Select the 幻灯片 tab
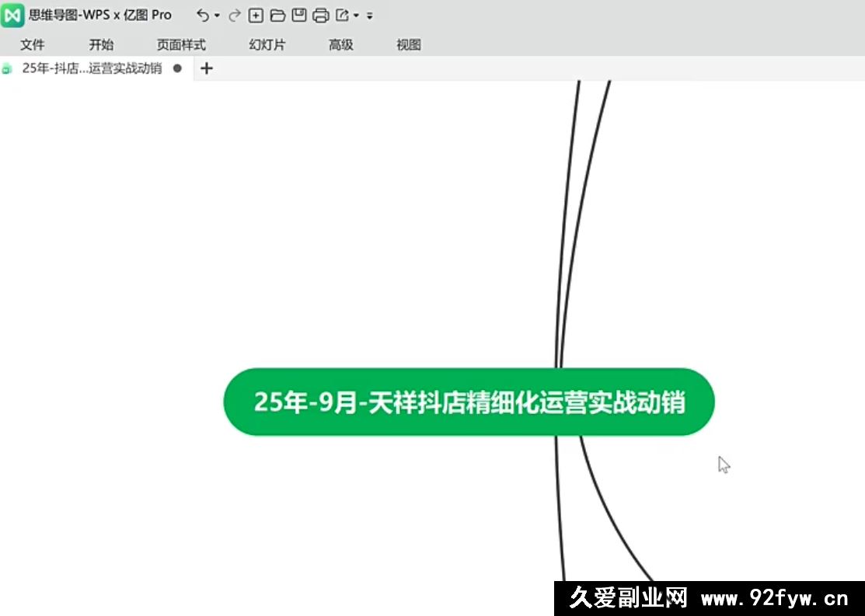 [x=267, y=45]
